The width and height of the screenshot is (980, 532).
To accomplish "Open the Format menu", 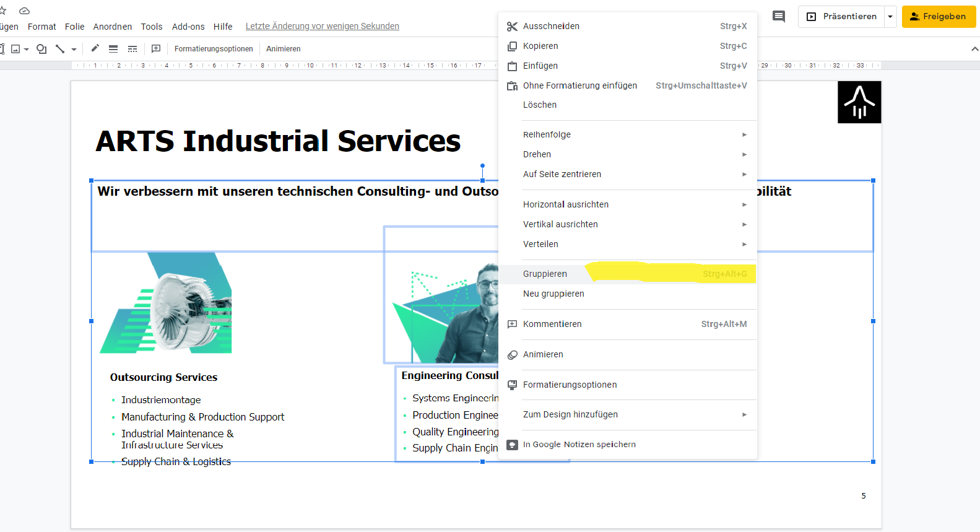I will tap(42, 27).
